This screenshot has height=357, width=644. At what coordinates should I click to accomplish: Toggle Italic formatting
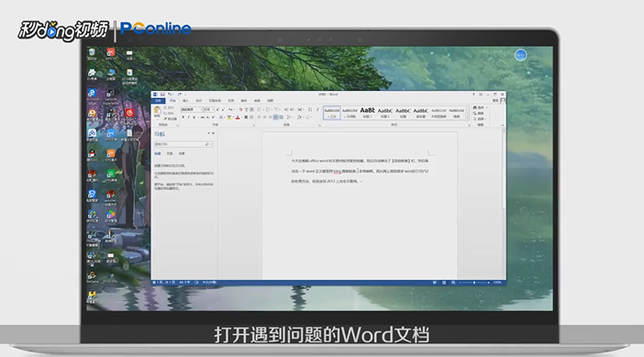[188, 117]
